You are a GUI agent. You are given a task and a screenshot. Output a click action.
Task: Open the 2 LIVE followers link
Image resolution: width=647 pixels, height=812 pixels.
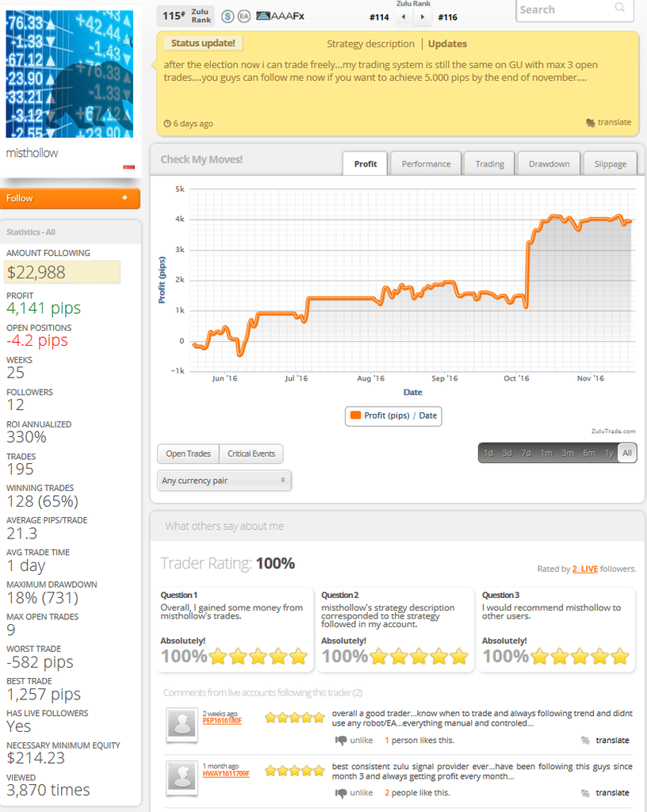pyautogui.click(x=585, y=569)
